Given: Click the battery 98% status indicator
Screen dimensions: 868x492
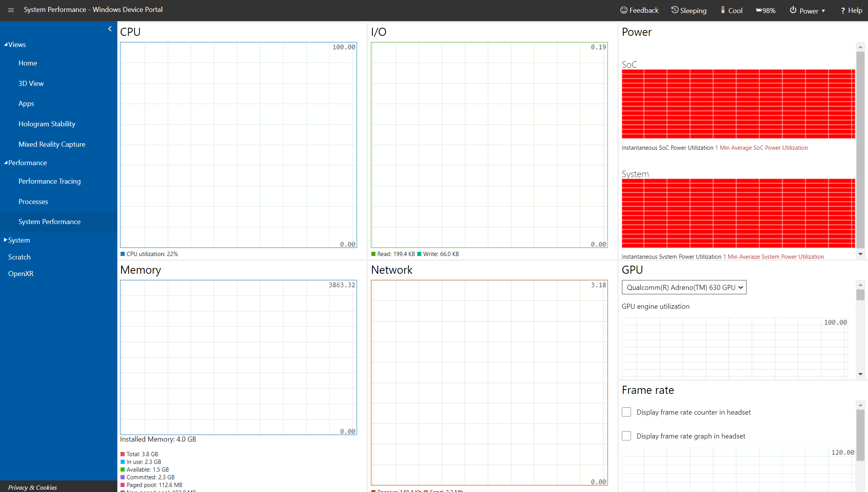Looking at the screenshot, I should point(767,10).
